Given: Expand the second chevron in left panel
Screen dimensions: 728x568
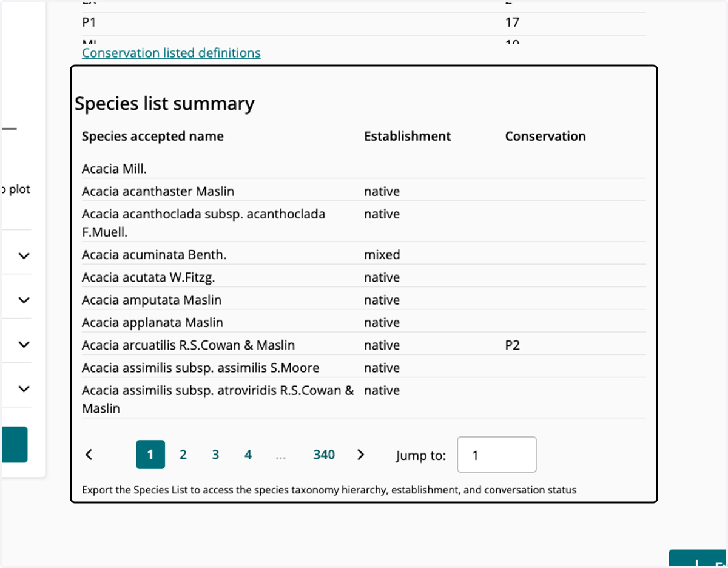Looking at the screenshot, I should tap(24, 300).
